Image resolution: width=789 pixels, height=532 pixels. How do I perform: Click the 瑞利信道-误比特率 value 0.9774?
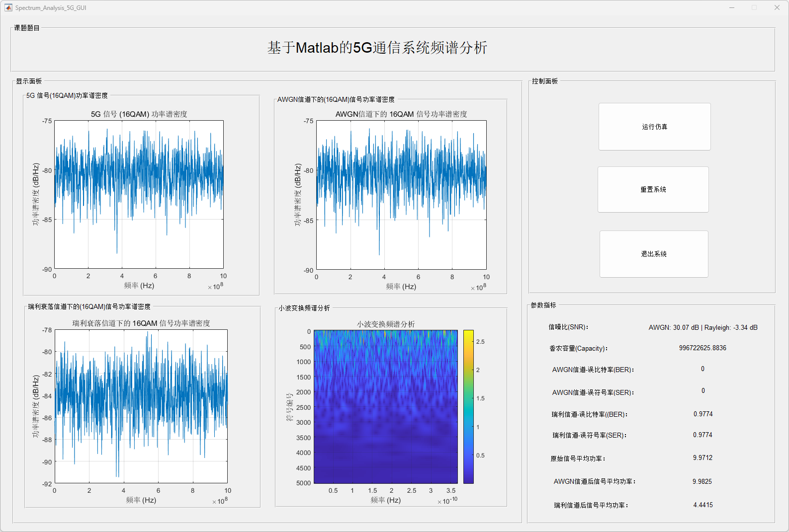tap(703, 414)
